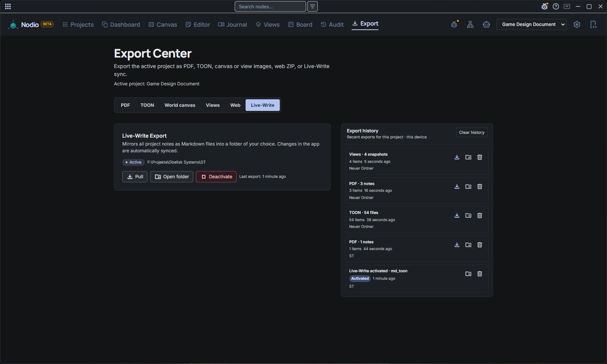Click the 'Views · 4 snapshots' title
Screen dimensions: 607x364
368,155
